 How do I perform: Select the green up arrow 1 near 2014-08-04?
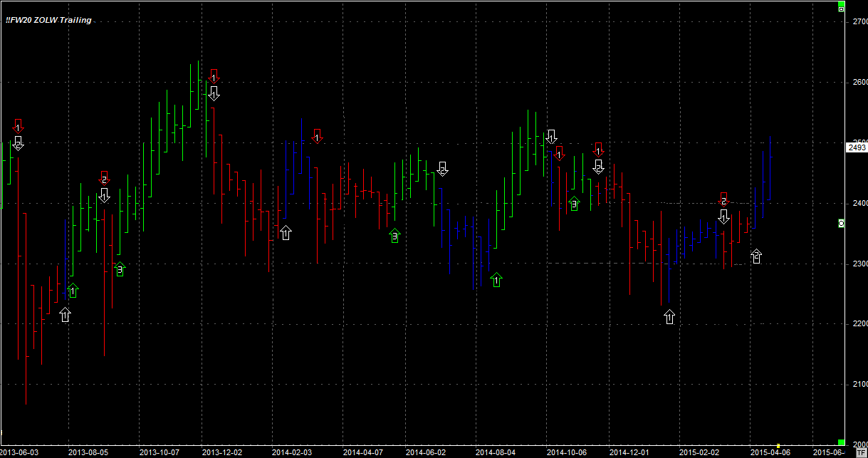497,280
